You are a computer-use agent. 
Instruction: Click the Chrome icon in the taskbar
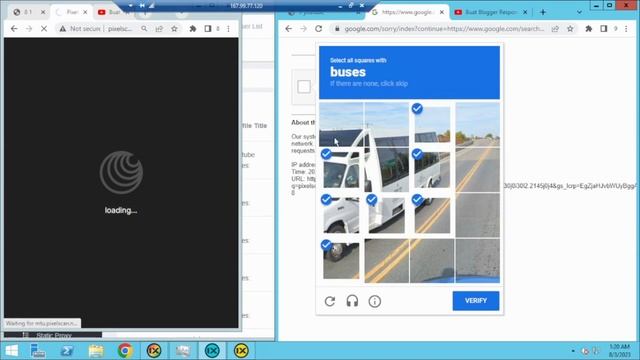coord(125,351)
